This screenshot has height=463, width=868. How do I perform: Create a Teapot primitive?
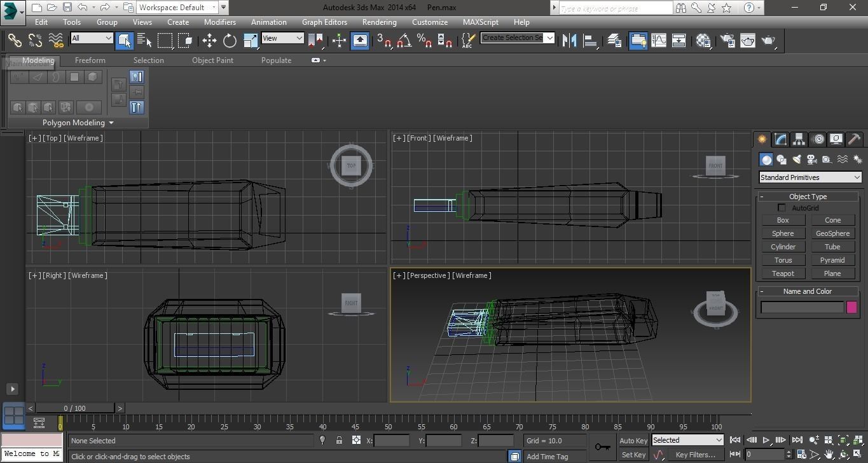click(783, 273)
